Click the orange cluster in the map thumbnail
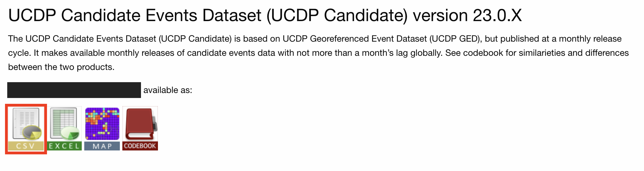Screen dimensions: 644x171 click(x=93, y=120)
